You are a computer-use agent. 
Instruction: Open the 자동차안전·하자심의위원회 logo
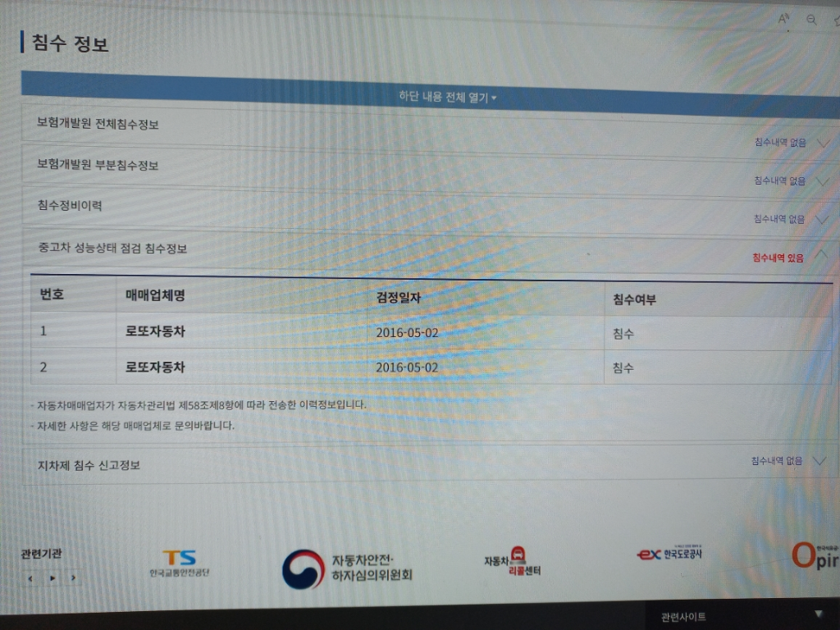click(347, 568)
